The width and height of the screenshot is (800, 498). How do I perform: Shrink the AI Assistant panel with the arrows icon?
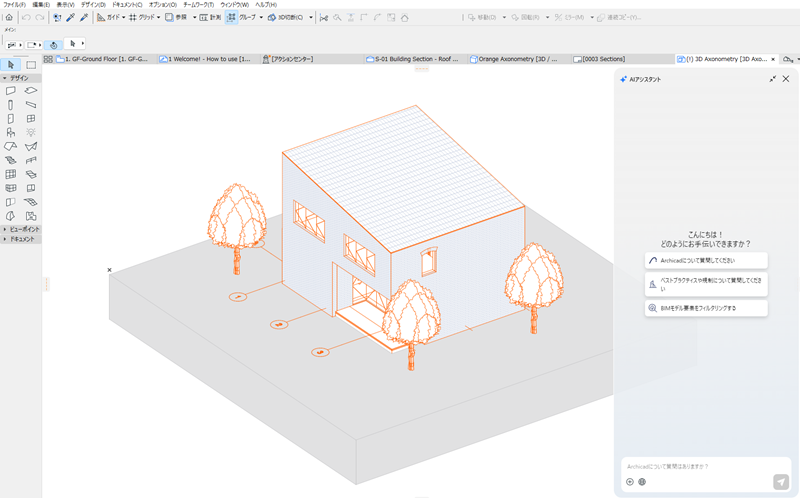pyautogui.click(x=772, y=79)
